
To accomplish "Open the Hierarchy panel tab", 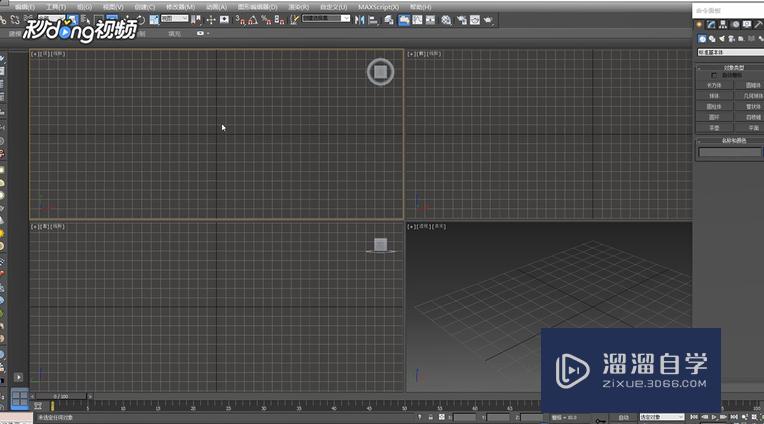I will click(x=722, y=24).
